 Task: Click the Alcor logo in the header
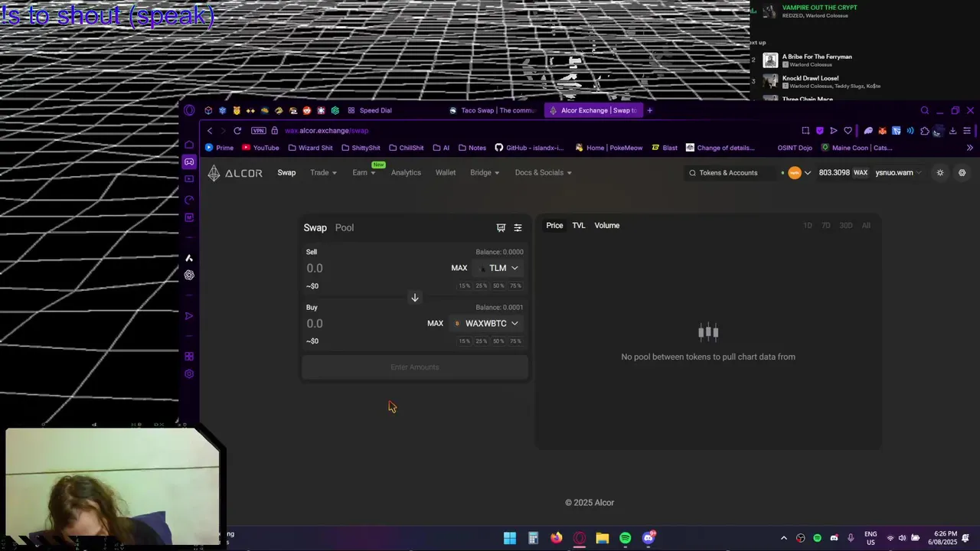235,173
